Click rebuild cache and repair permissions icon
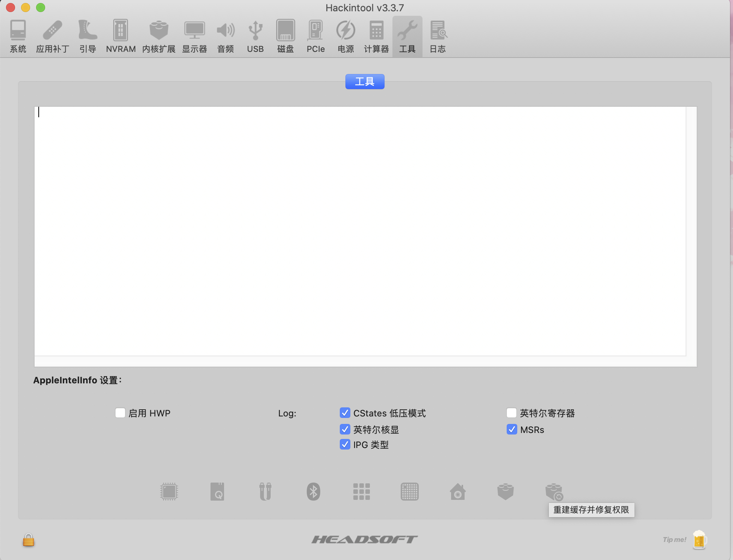Screen dimensions: 733x560 (554, 492)
